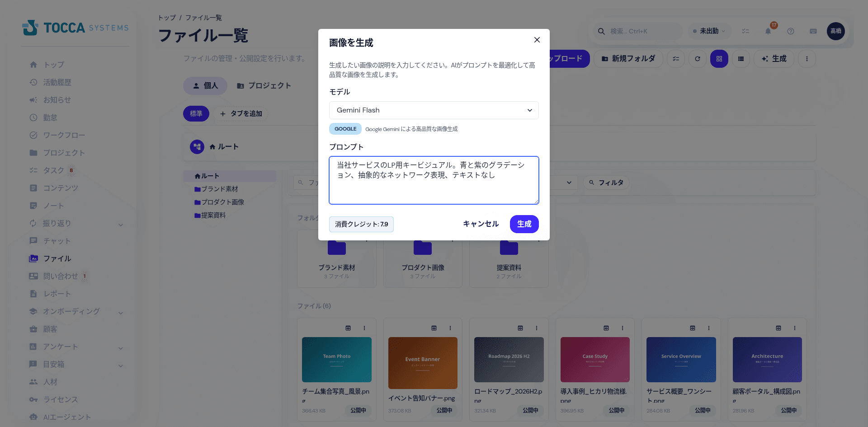This screenshot has width=868, height=427.
Task: Open the 提案資料 folder card
Action: click(509, 259)
